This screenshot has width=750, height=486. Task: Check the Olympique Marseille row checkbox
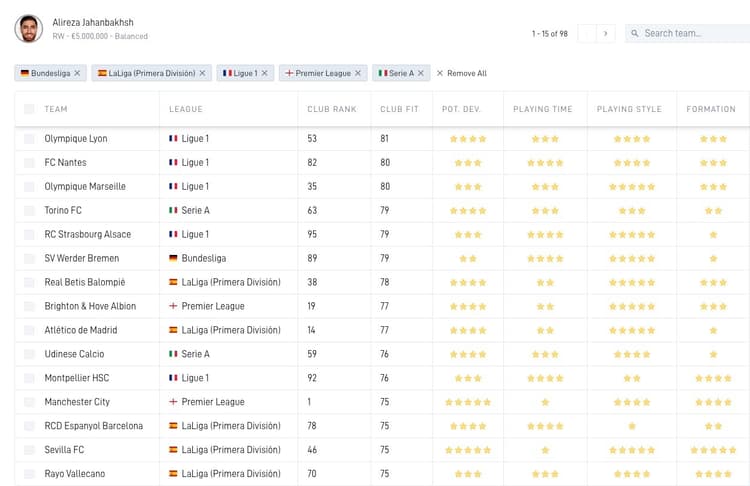tap(29, 187)
